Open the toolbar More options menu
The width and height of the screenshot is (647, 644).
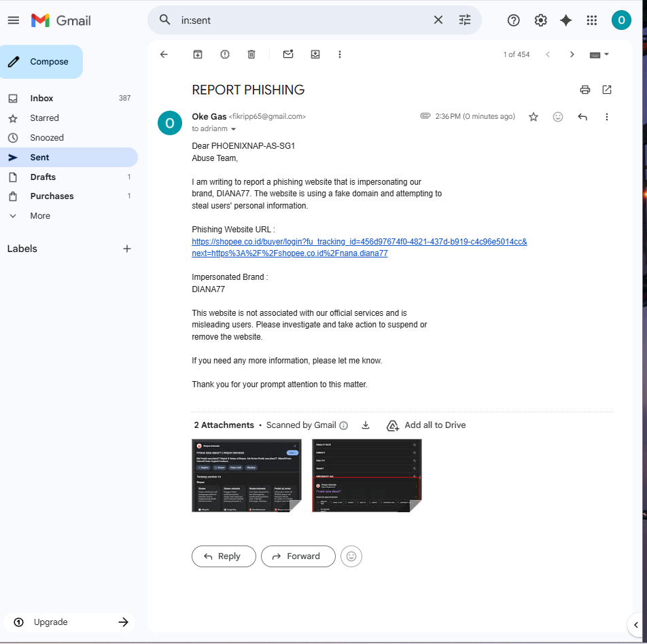(x=340, y=54)
